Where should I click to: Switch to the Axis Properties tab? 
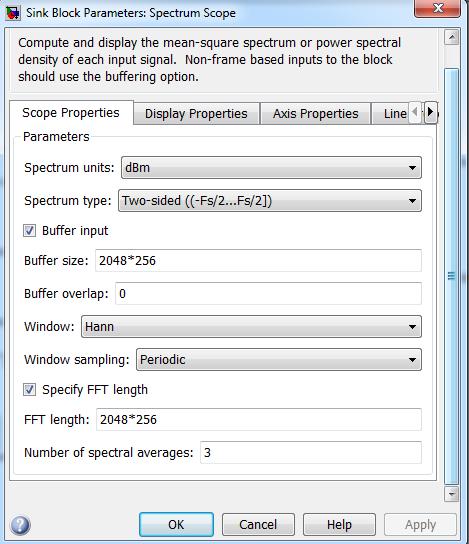click(x=315, y=113)
